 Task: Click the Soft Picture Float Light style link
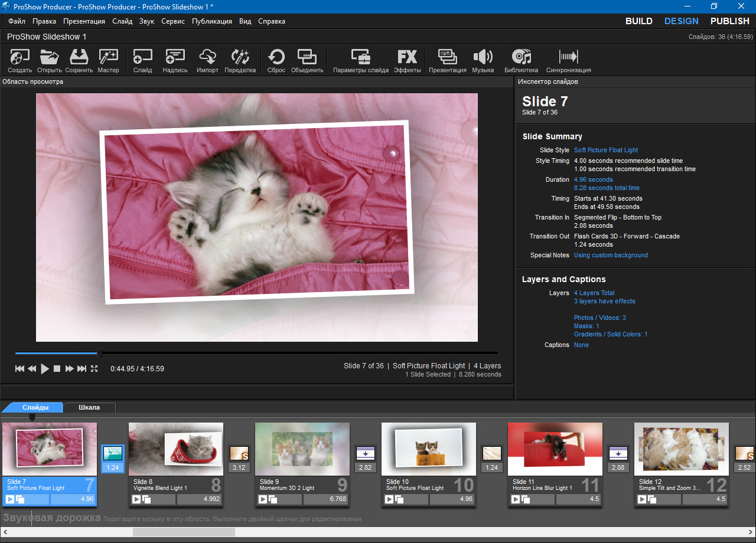[x=605, y=150]
